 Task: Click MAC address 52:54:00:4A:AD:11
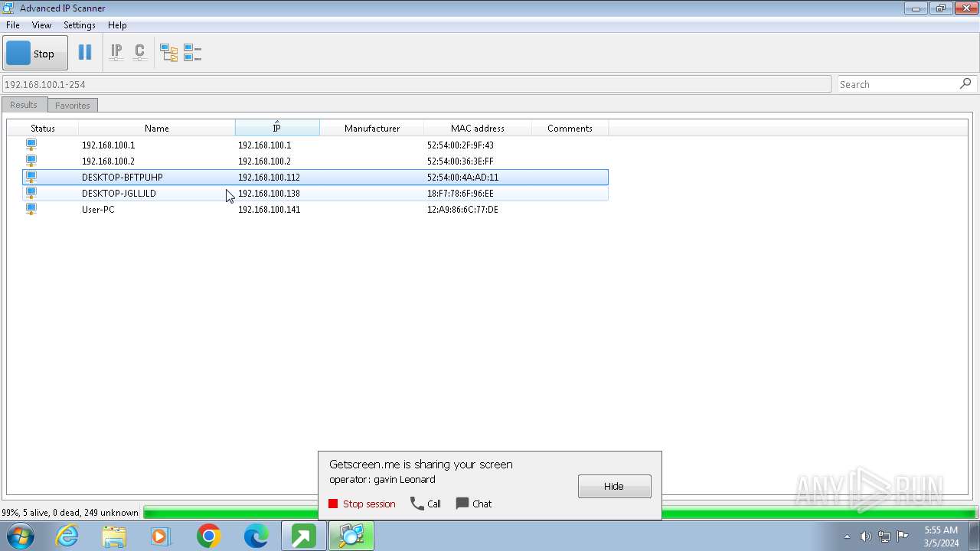click(x=462, y=178)
